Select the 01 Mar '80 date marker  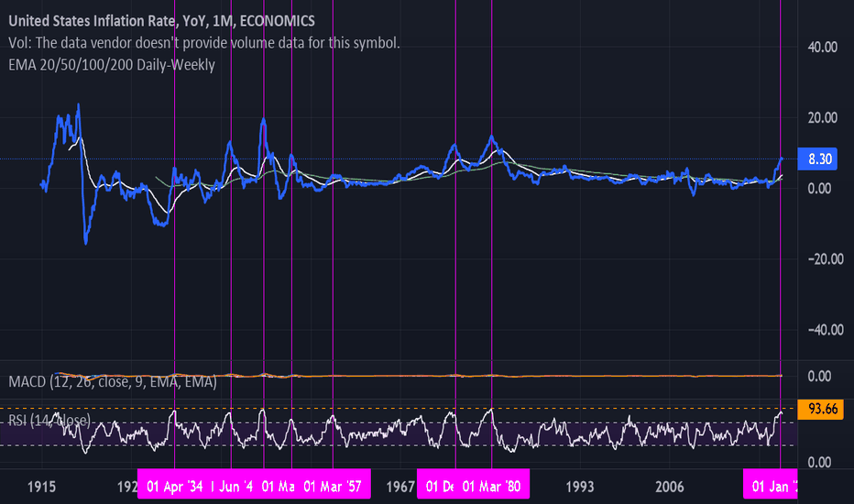coord(492,486)
